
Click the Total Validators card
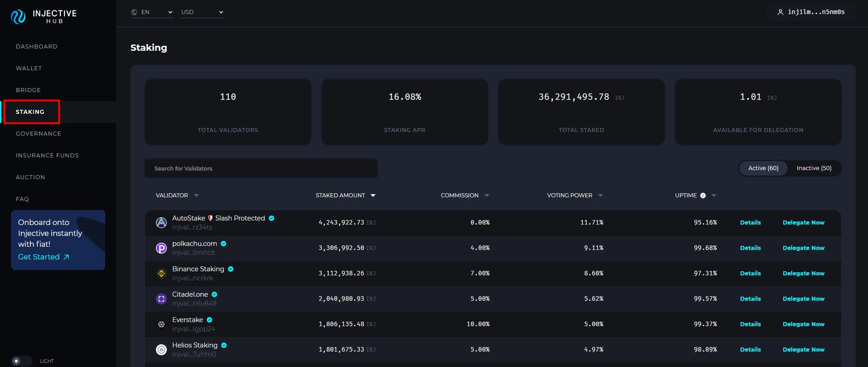coord(228,112)
